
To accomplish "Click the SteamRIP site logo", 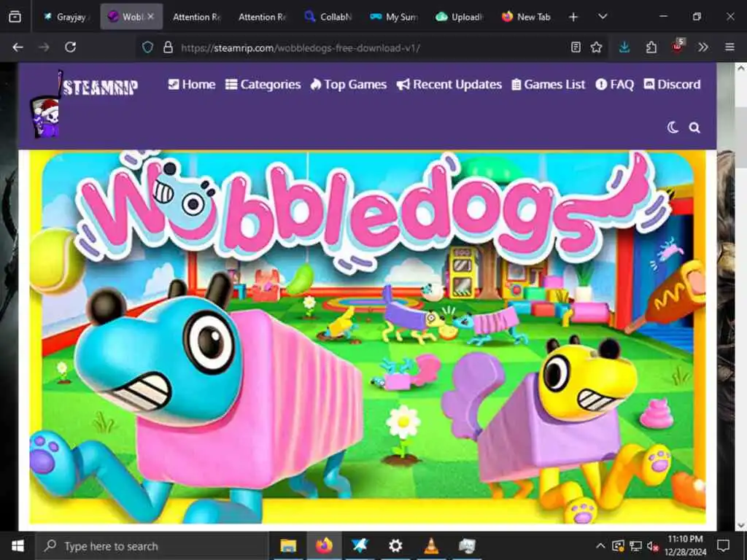I will 84,104.
